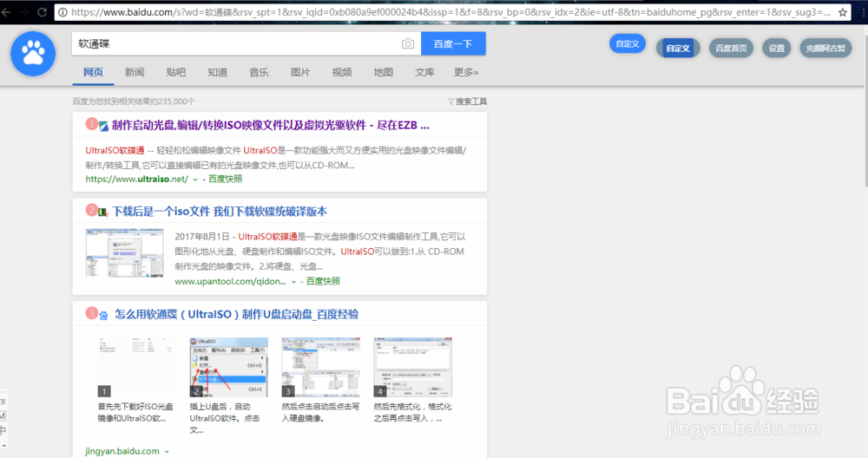868x458 pixels.
Task: Switch to 地图 tab
Action: point(384,73)
